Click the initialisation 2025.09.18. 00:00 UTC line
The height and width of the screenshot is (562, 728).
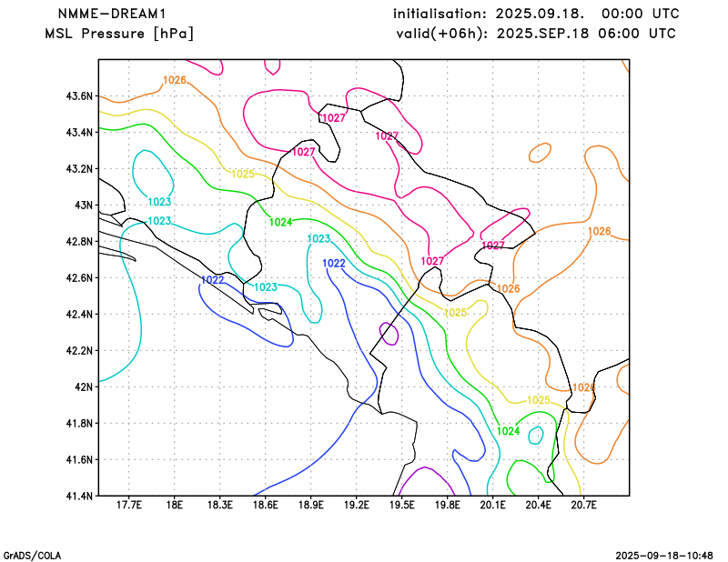536,14
